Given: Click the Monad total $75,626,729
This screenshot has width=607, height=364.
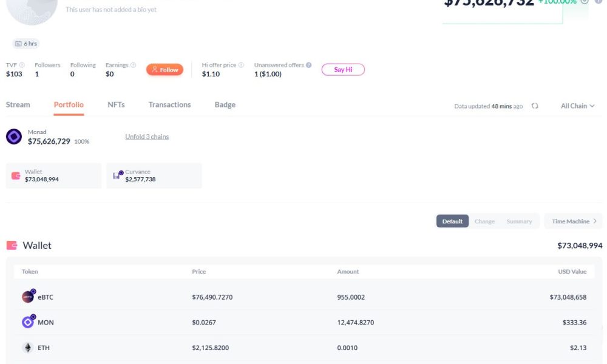Looking at the screenshot, I should tap(49, 141).
